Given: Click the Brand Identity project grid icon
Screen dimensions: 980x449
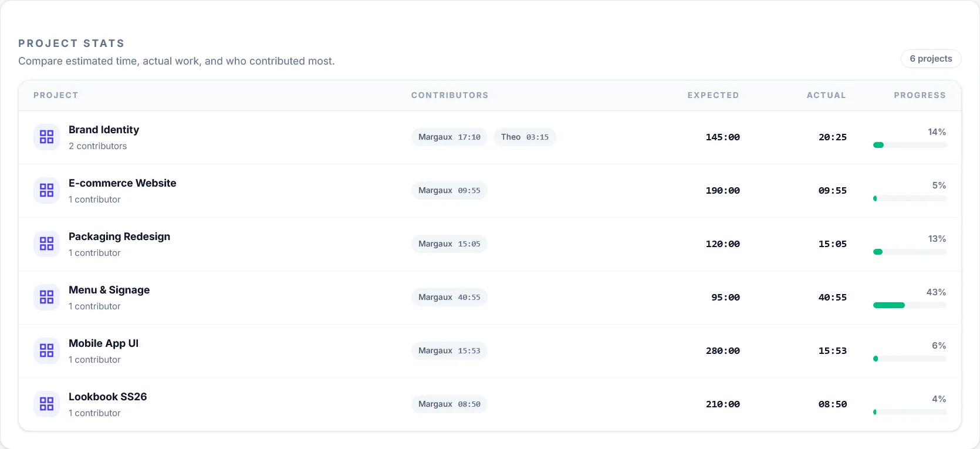Looking at the screenshot, I should (x=46, y=137).
